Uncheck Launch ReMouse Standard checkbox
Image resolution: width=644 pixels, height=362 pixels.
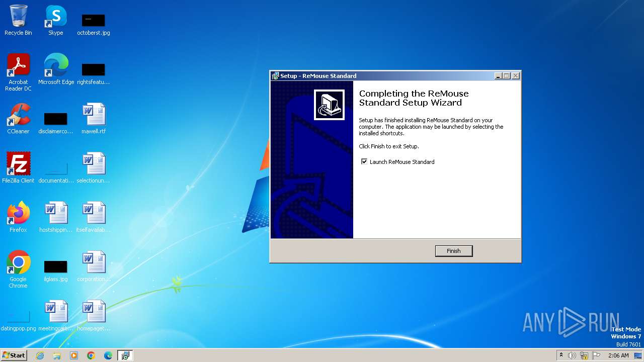tap(364, 162)
